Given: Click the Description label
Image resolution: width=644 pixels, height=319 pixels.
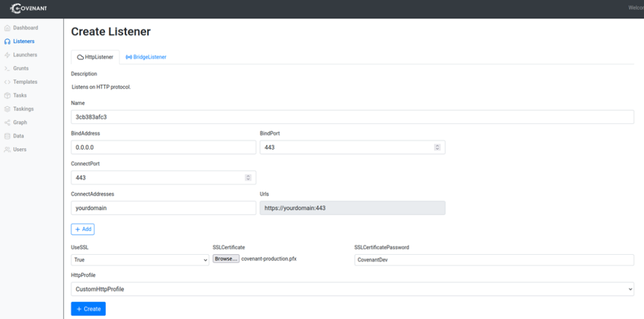Looking at the screenshot, I should [84, 74].
